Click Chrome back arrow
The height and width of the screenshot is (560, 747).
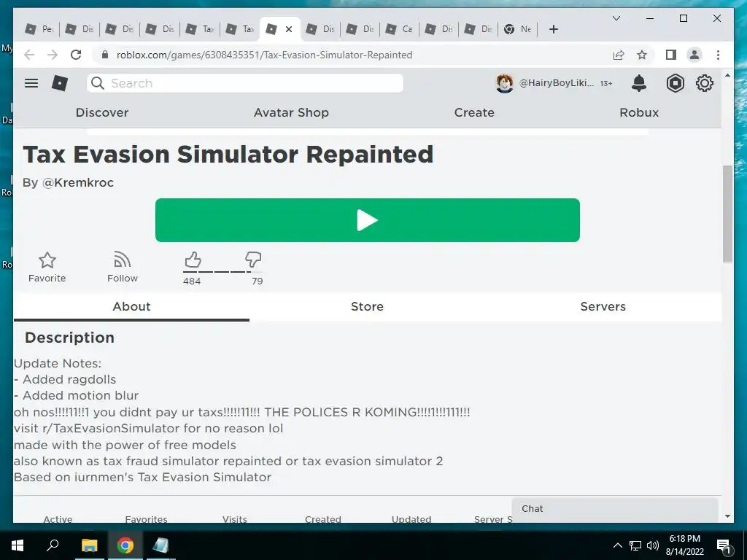[x=29, y=55]
